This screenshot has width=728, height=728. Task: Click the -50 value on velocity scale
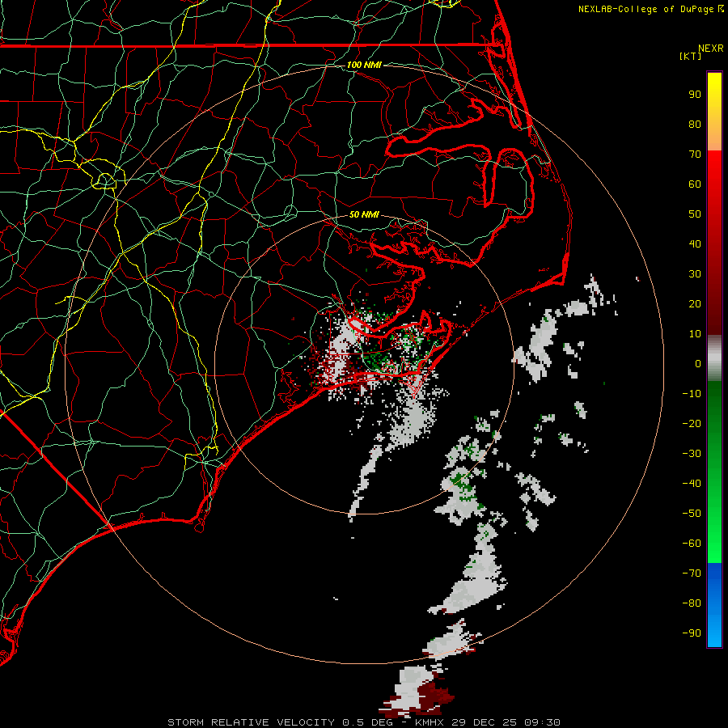click(x=692, y=514)
